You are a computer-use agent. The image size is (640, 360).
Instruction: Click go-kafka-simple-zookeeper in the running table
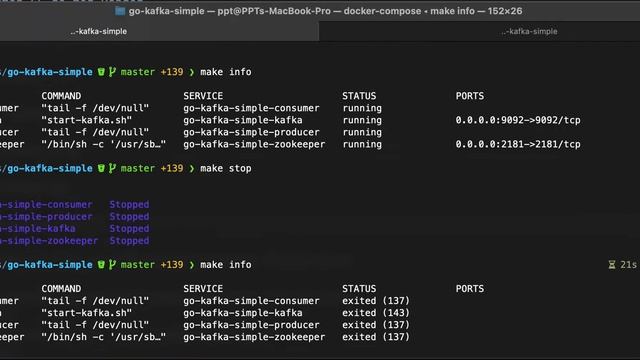(x=254, y=144)
